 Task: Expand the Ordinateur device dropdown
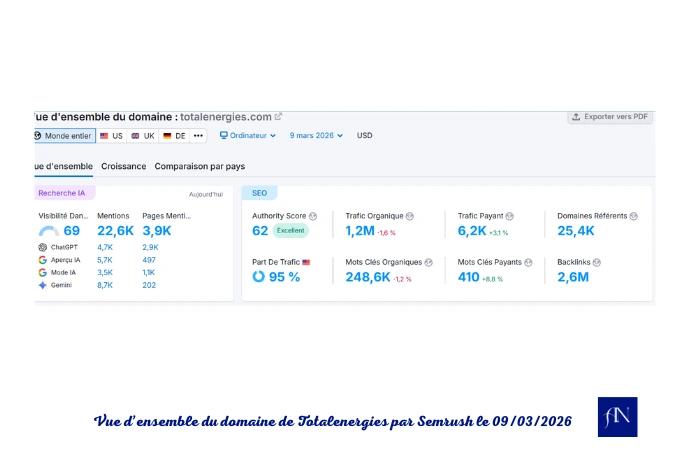pyautogui.click(x=248, y=136)
